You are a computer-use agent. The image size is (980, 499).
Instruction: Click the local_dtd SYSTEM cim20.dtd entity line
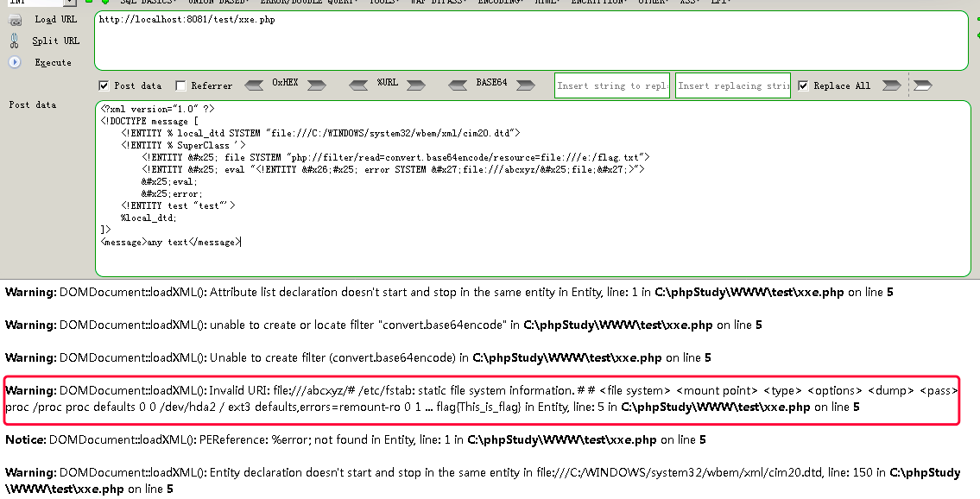(320, 133)
